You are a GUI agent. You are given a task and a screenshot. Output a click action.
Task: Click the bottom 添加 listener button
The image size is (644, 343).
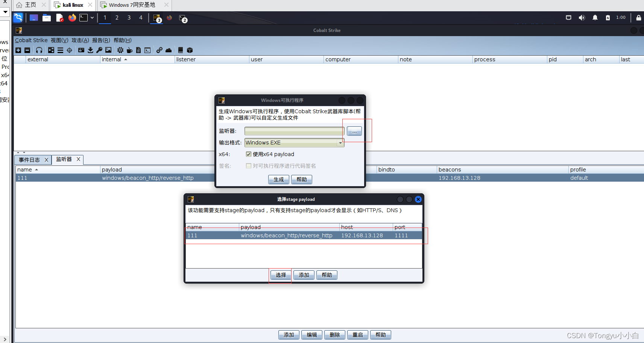[289, 335]
